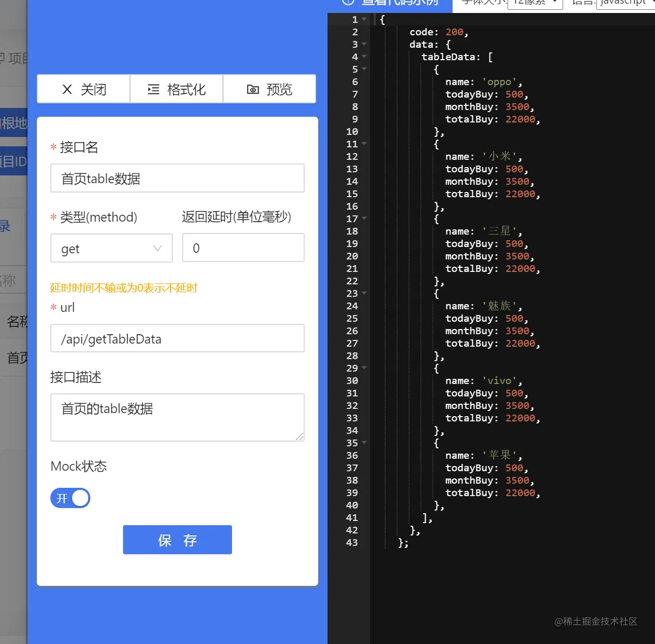Click into the 接口描述 textarea

click(x=178, y=418)
